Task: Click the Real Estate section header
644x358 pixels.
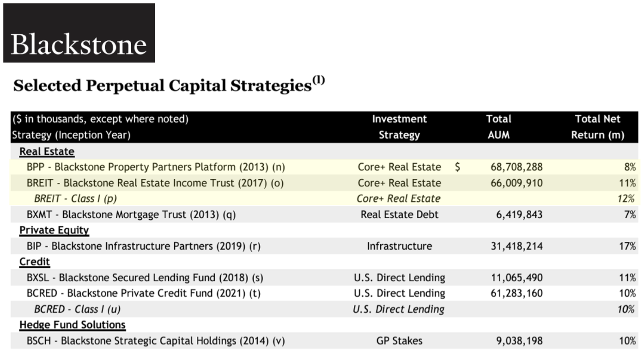Action: (47, 151)
